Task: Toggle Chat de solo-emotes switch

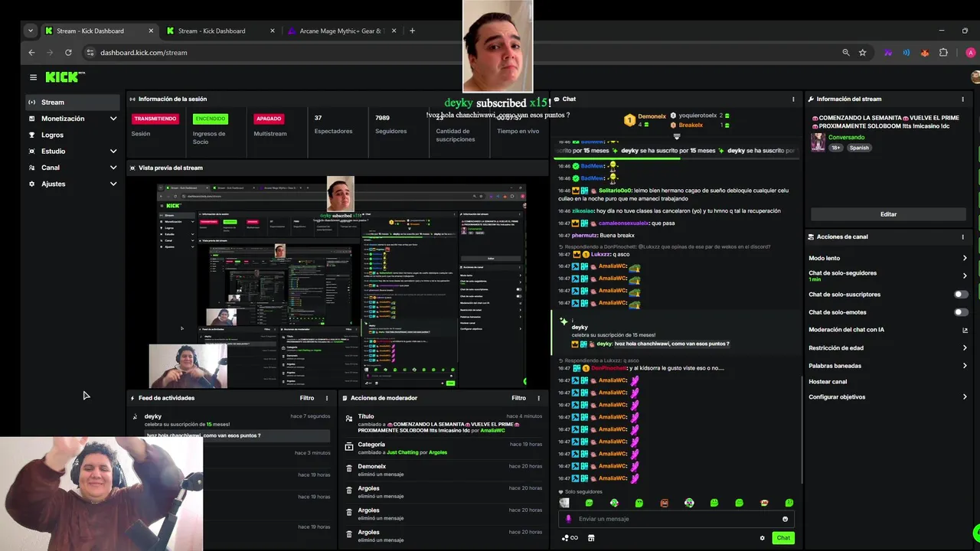Action: (961, 312)
